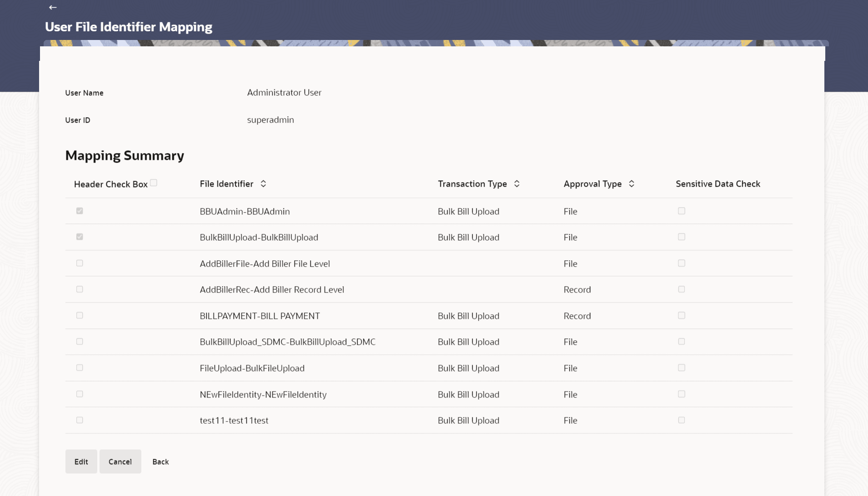Select the AddBillerFile row checkbox
The width and height of the screenshot is (868, 496).
(x=80, y=263)
